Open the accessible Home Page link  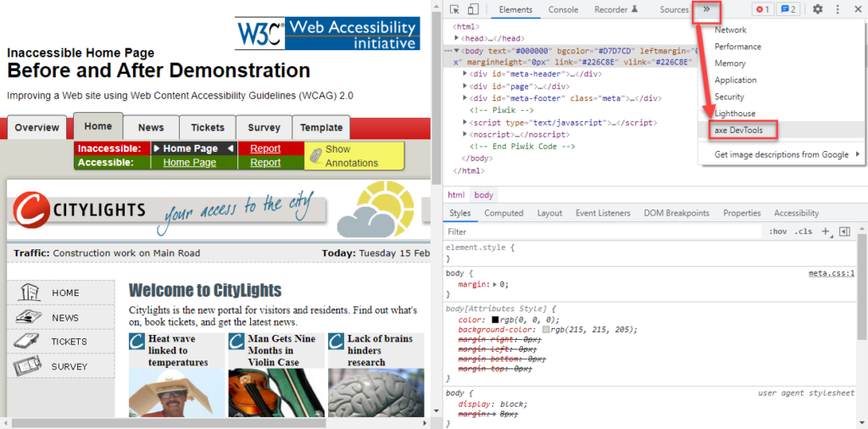point(189,163)
